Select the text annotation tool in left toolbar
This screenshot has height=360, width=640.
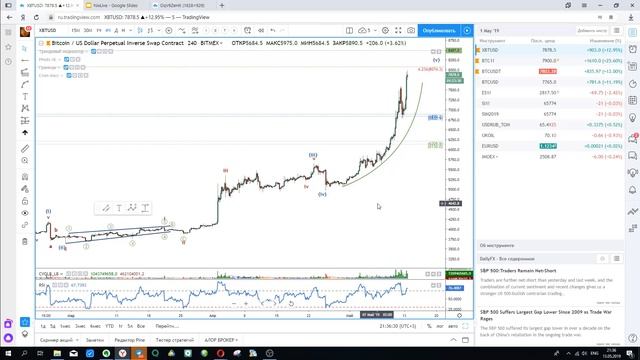(x=25, y=96)
